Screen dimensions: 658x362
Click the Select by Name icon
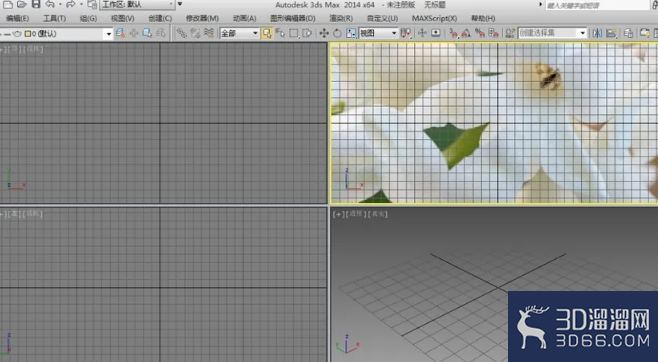(280, 33)
